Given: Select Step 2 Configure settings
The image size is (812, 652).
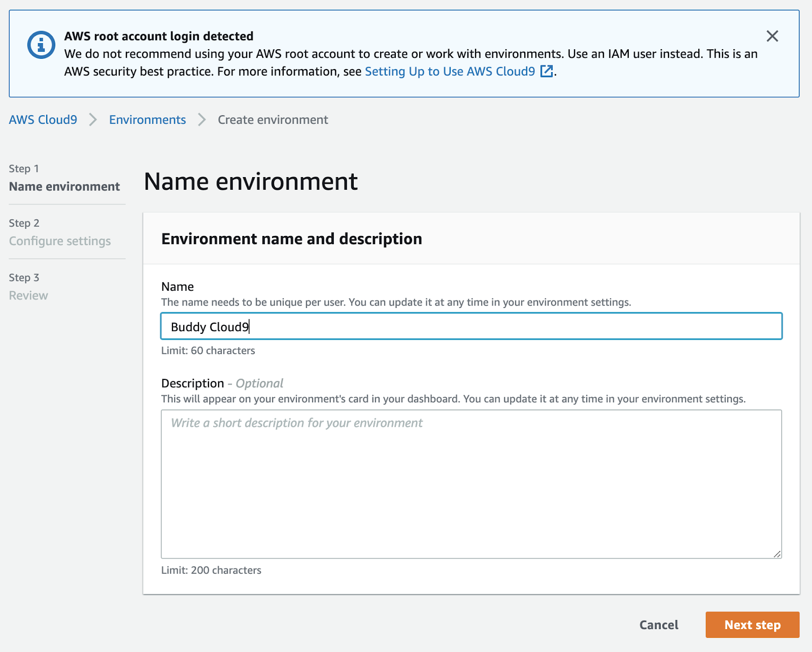Looking at the screenshot, I should point(60,232).
